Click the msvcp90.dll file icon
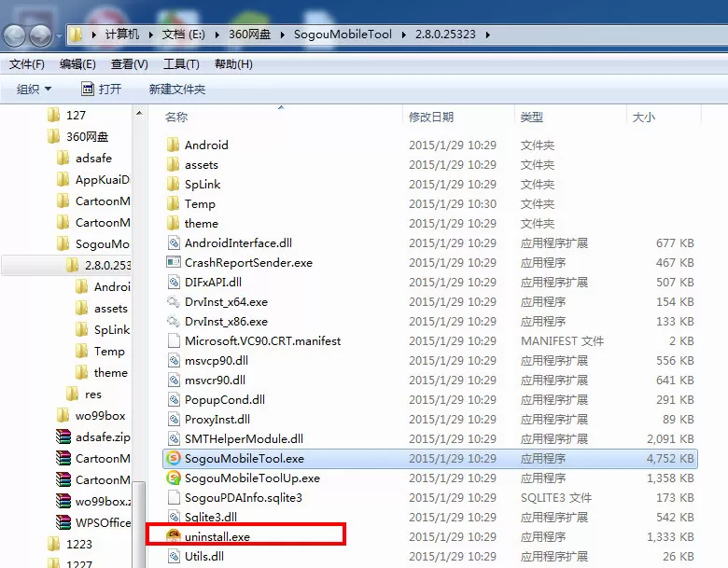This screenshot has height=568, width=728. (174, 361)
